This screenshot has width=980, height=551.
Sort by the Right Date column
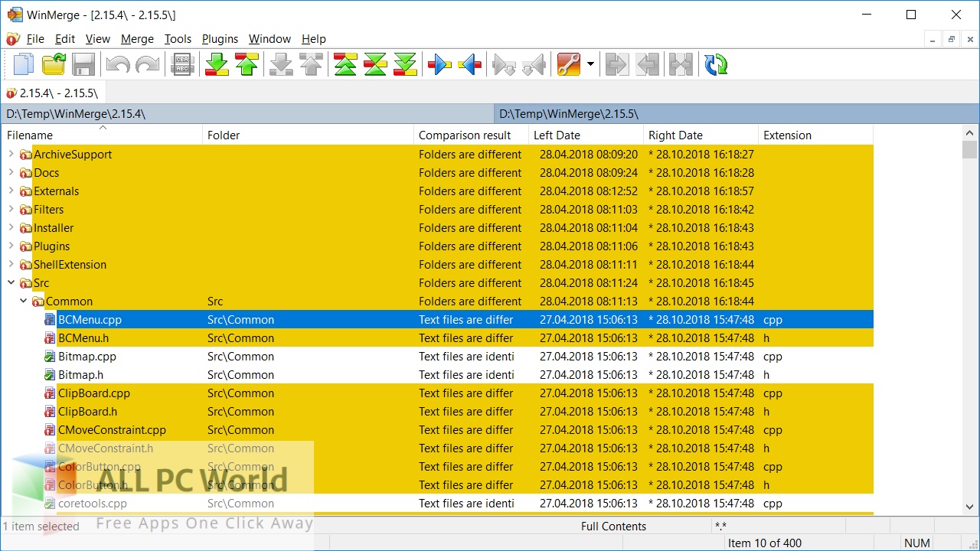[701, 135]
